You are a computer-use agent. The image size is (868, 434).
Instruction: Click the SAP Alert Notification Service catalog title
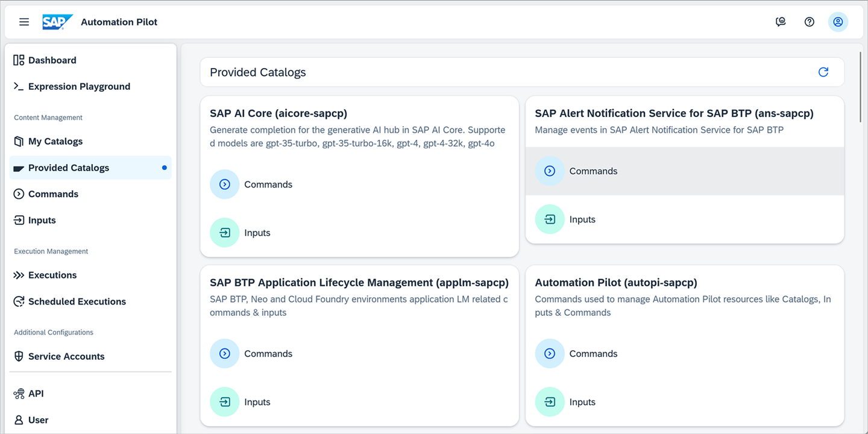click(x=675, y=113)
